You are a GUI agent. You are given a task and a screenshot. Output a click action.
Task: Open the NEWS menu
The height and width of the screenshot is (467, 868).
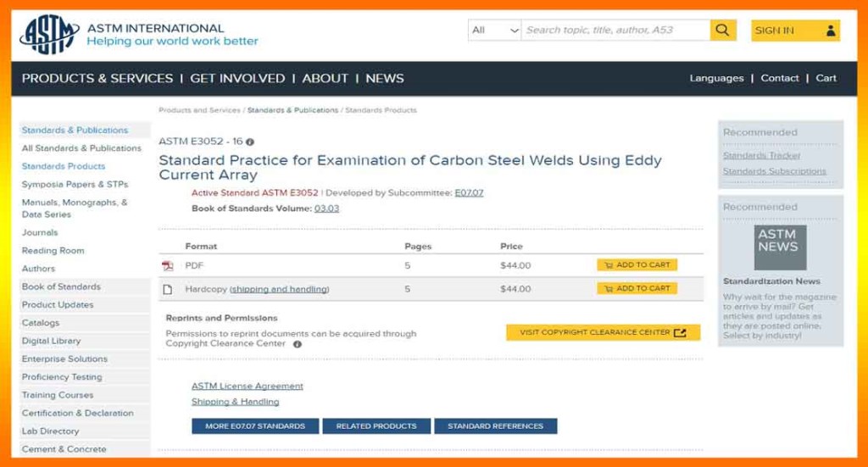pos(385,79)
